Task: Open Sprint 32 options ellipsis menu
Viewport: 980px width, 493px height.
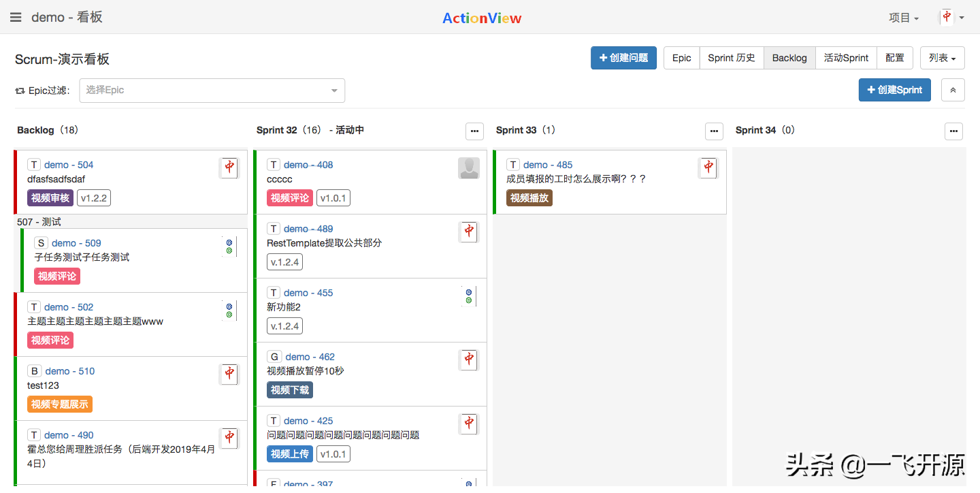Action: [x=474, y=131]
